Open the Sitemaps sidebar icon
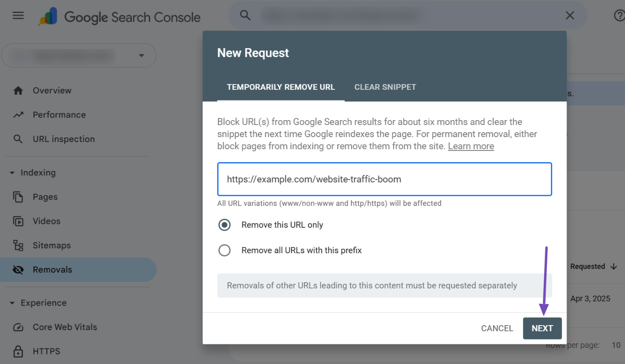 pos(18,245)
